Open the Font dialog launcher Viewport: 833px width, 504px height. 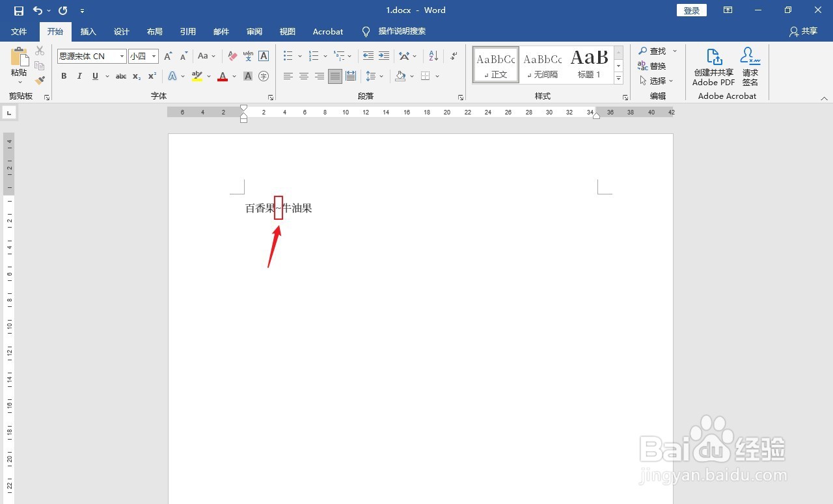point(271,98)
